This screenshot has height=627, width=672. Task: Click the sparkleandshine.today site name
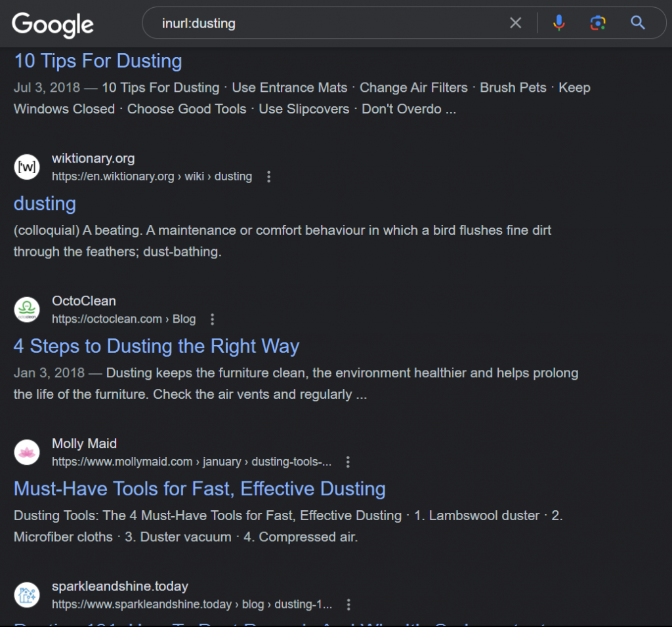pos(120,586)
